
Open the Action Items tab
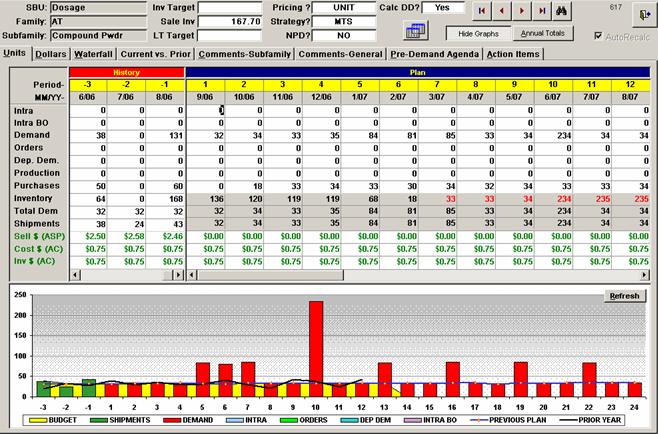513,54
